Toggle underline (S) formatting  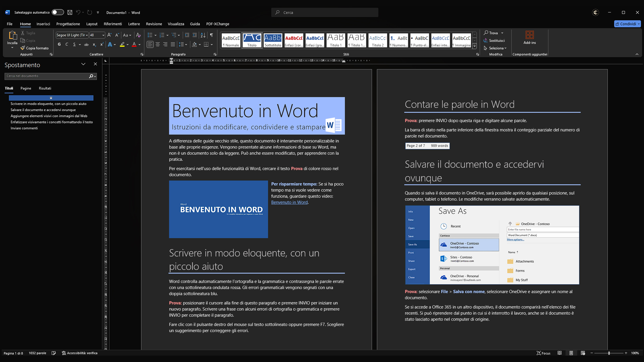(x=74, y=44)
